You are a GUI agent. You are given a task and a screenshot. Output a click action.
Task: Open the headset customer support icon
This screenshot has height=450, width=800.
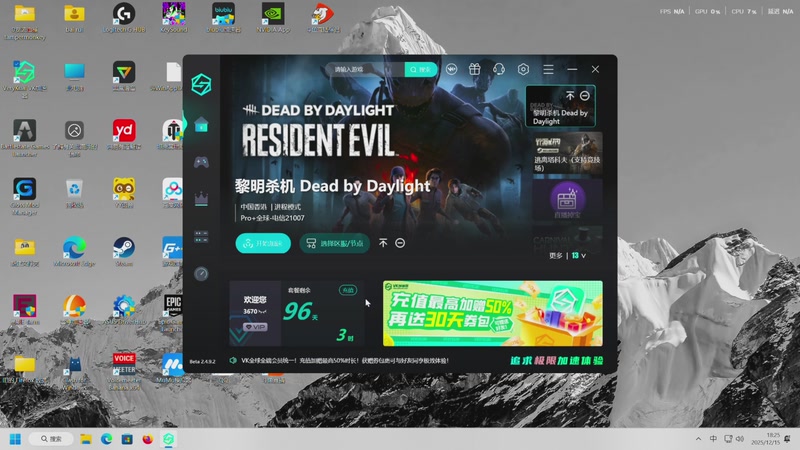click(499, 69)
